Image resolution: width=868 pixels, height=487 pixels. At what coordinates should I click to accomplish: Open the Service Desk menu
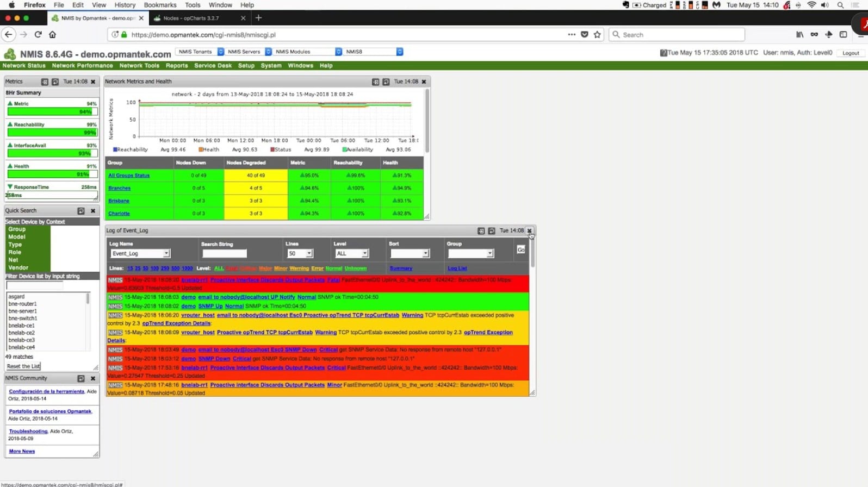(213, 66)
